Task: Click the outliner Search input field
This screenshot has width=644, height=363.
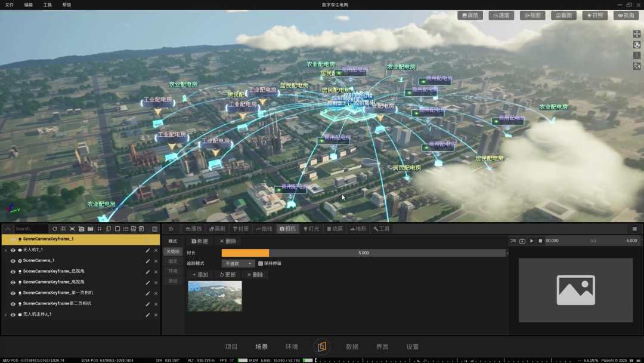Action: [x=31, y=229]
